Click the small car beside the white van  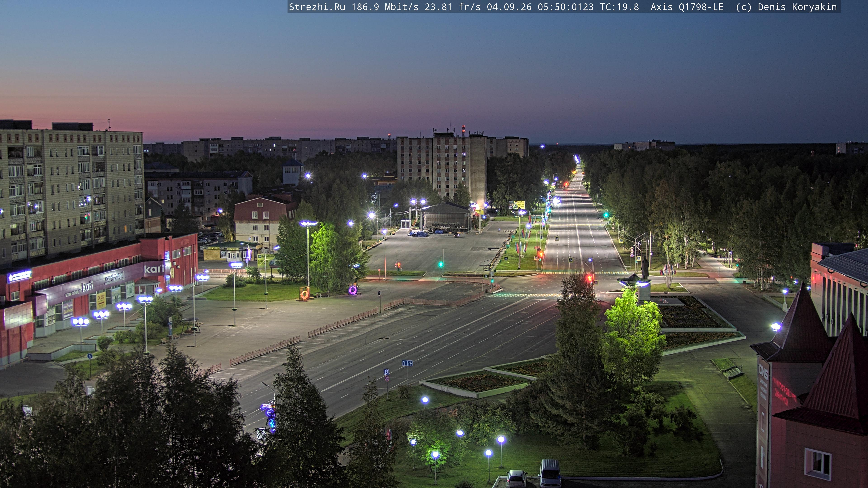pos(517,479)
